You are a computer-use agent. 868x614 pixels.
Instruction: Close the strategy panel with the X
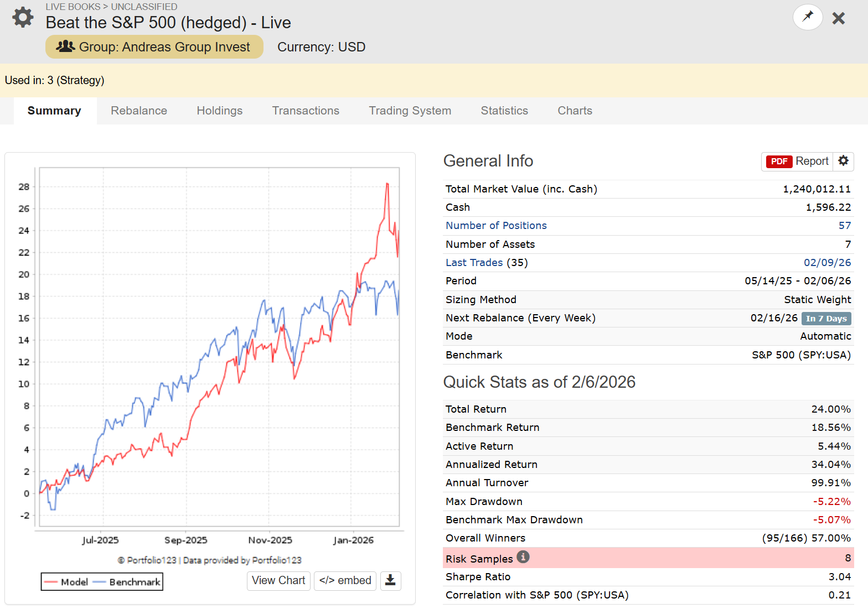(x=839, y=18)
